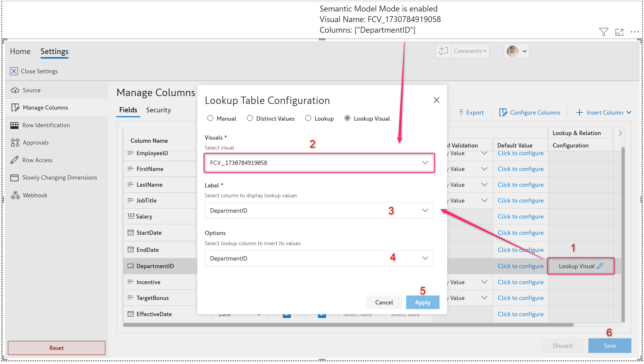Open the Webhook settings section
Viewport: 644px width, 364px height.
pos(35,195)
